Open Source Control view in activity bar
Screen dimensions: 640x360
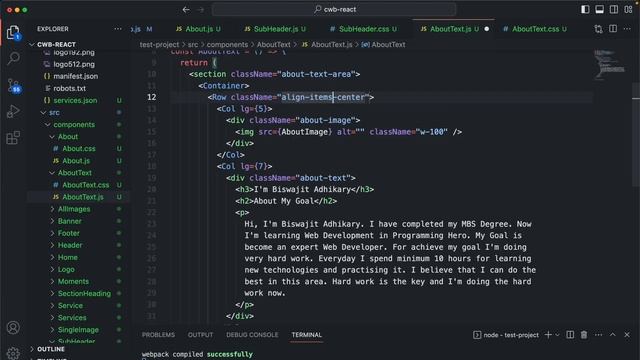[x=13, y=86]
